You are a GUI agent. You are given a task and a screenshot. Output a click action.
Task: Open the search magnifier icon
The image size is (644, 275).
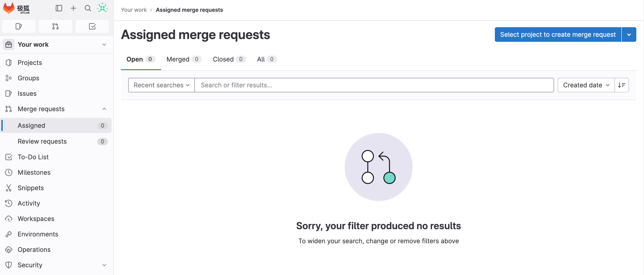point(88,8)
